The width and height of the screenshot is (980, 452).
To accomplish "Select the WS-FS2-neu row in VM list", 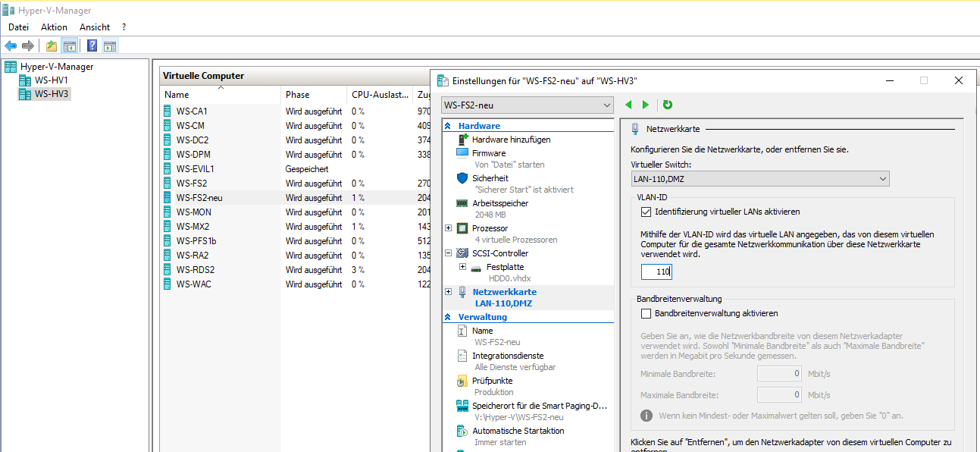I will coord(295,197).
